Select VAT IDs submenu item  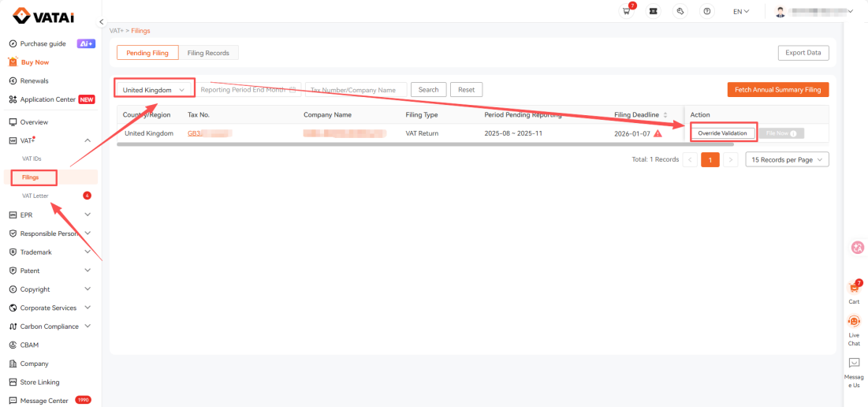pos(32,159)
